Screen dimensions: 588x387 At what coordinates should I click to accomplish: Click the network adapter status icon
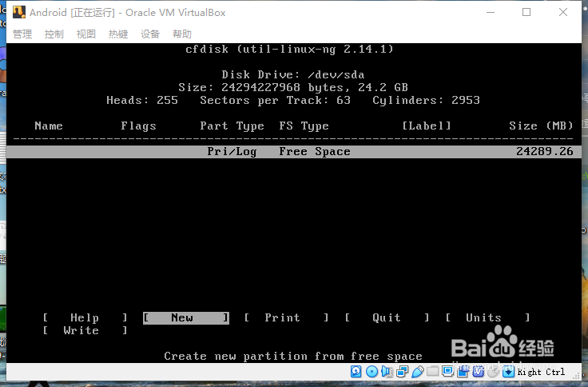pyautogui.click(x=403, y=372)
